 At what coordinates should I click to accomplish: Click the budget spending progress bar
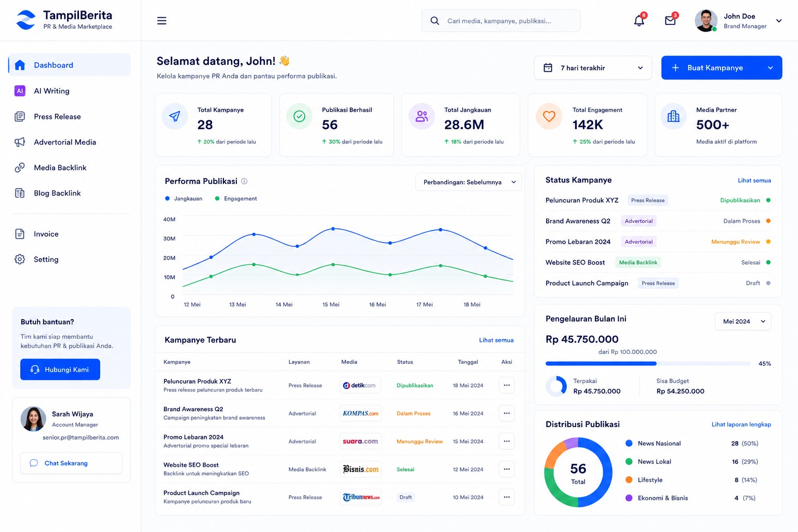pyautogui.click(x=648, y=364)
